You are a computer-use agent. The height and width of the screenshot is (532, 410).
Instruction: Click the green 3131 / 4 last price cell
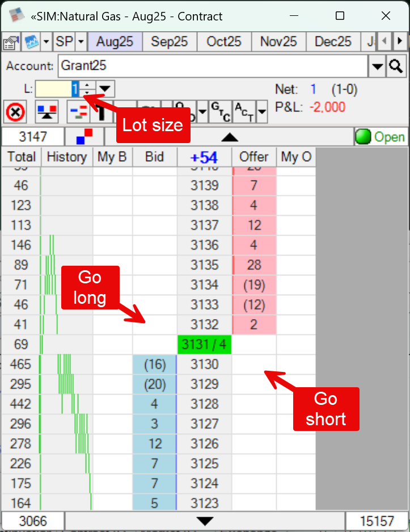[204, 345]
